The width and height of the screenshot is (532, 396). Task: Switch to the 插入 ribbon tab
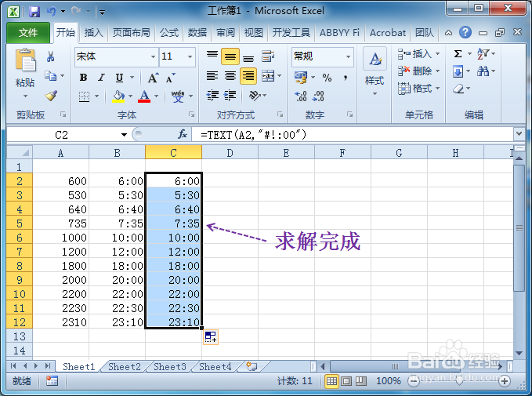click(x=94, y=33)
